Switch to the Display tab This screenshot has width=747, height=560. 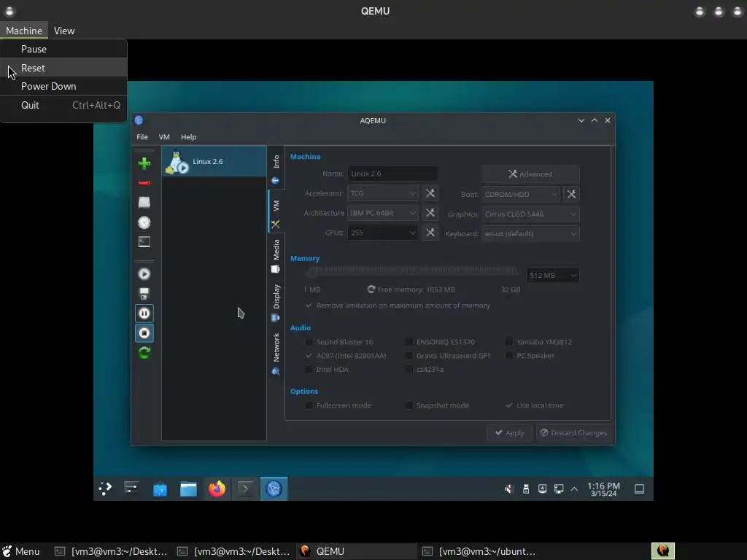coord(276,303)
